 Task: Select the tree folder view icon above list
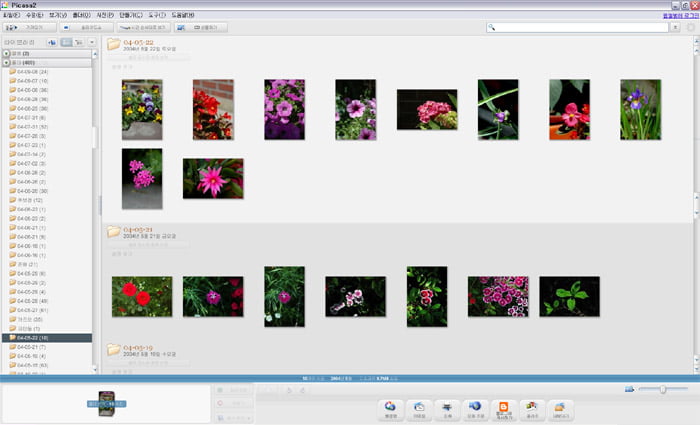point(79,42)
